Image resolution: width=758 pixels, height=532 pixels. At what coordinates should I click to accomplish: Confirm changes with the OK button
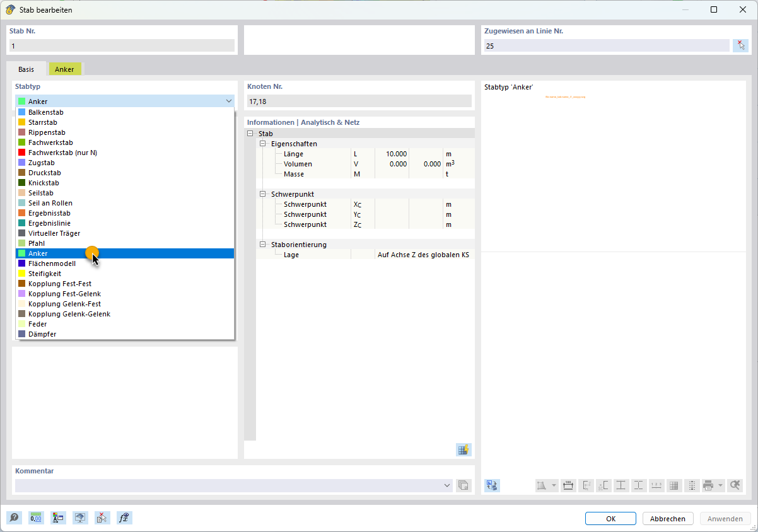[610, 518]
